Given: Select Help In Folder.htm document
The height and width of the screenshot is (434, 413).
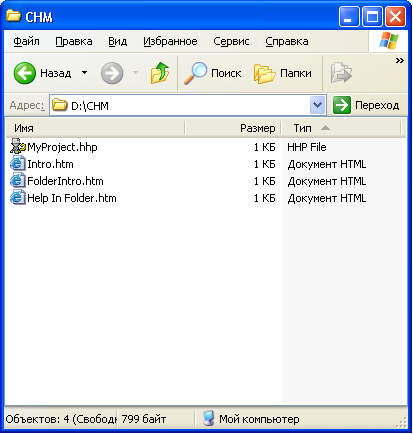Looking at the screenshot, I should 72,198.
